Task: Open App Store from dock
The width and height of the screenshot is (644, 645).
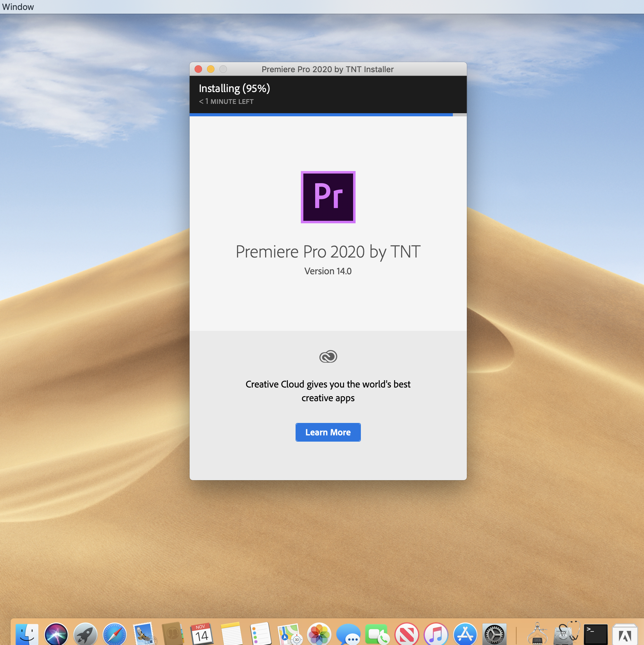Action: pyautogui.click(x=465, y=634)
